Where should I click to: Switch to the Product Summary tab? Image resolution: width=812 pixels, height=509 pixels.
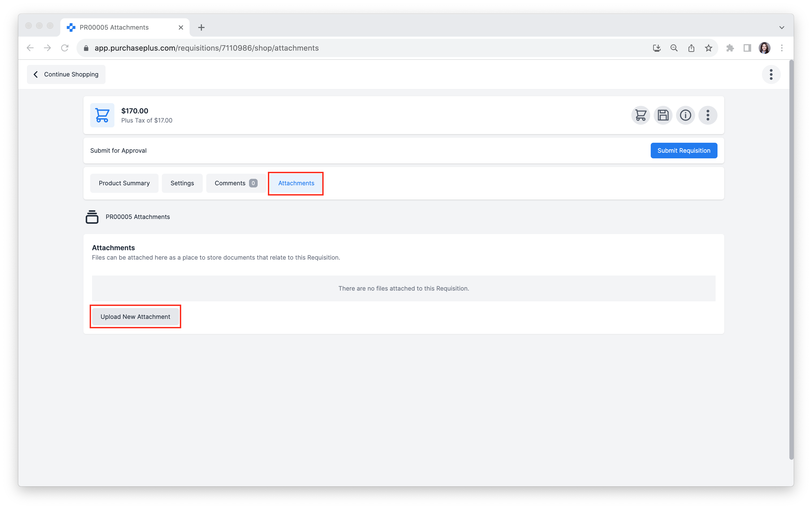click(x=124, y=182)
